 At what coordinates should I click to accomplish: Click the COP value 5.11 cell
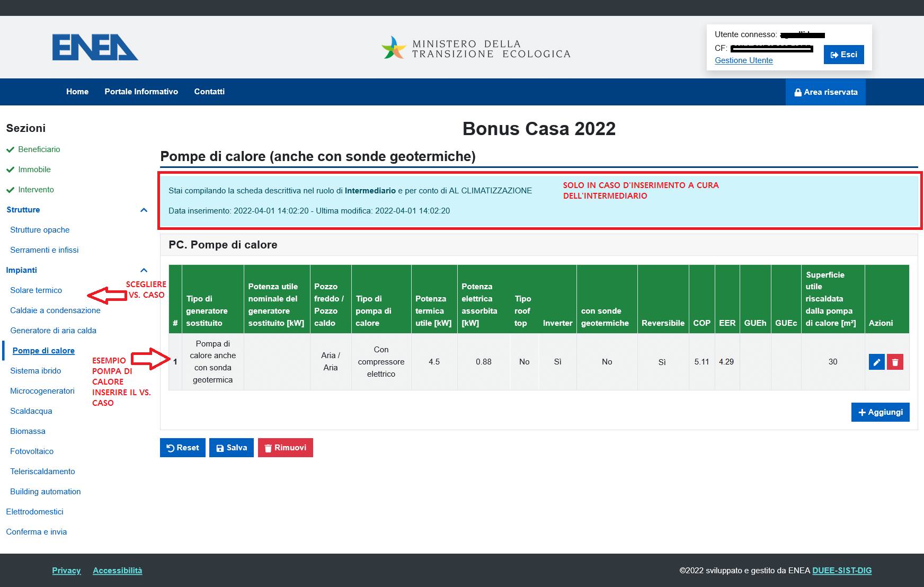coord(702,362)
